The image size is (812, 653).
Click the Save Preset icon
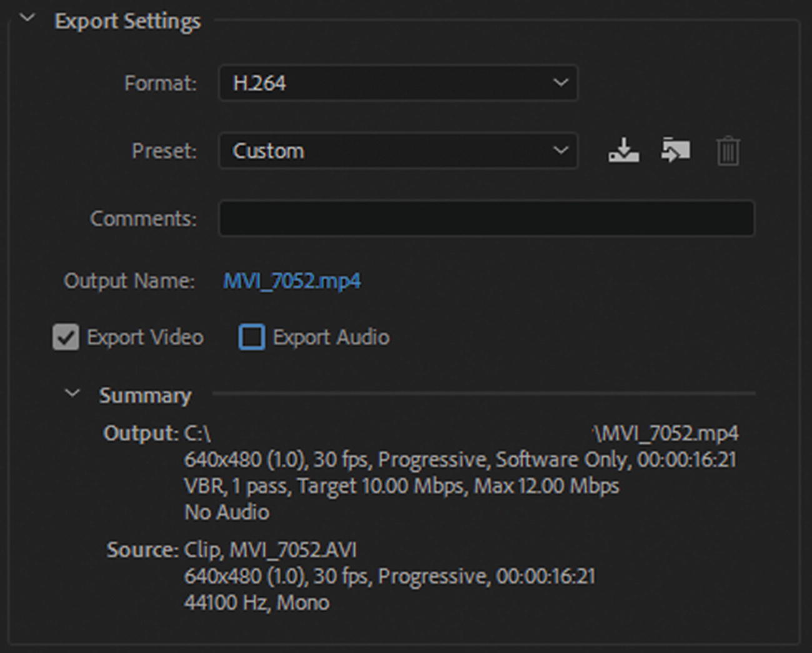[x=623, y=151]
